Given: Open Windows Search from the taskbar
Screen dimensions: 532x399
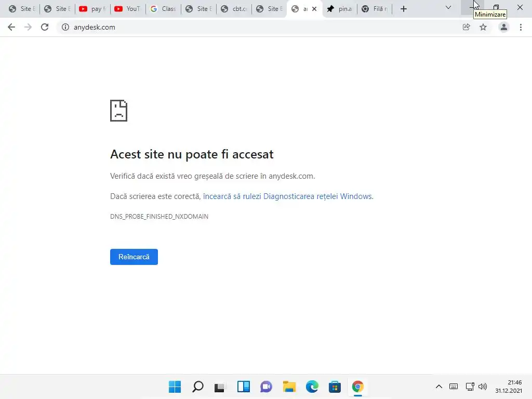Looking at the screenshot, I should (x=198, y=387).
